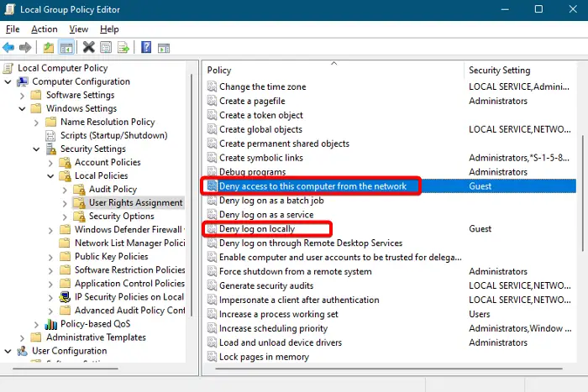Select Application Control Policies tree item
This screenshot has height=392, width=588.
pos(129,284)
